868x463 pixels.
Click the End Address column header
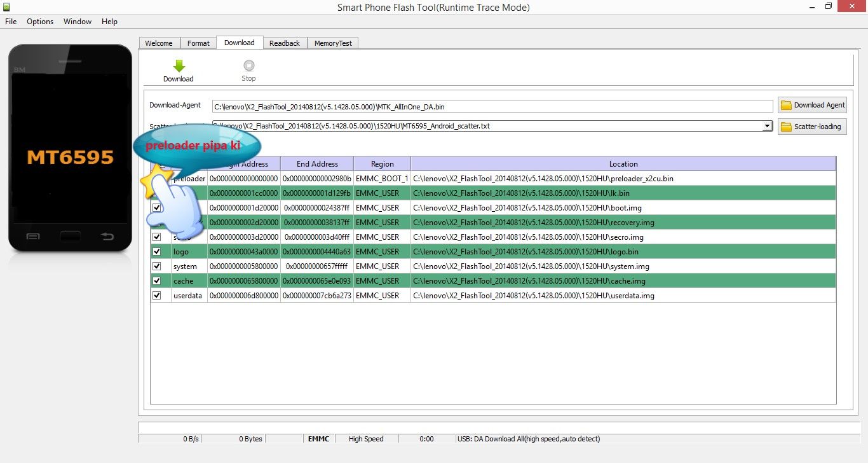pos(317,163)
